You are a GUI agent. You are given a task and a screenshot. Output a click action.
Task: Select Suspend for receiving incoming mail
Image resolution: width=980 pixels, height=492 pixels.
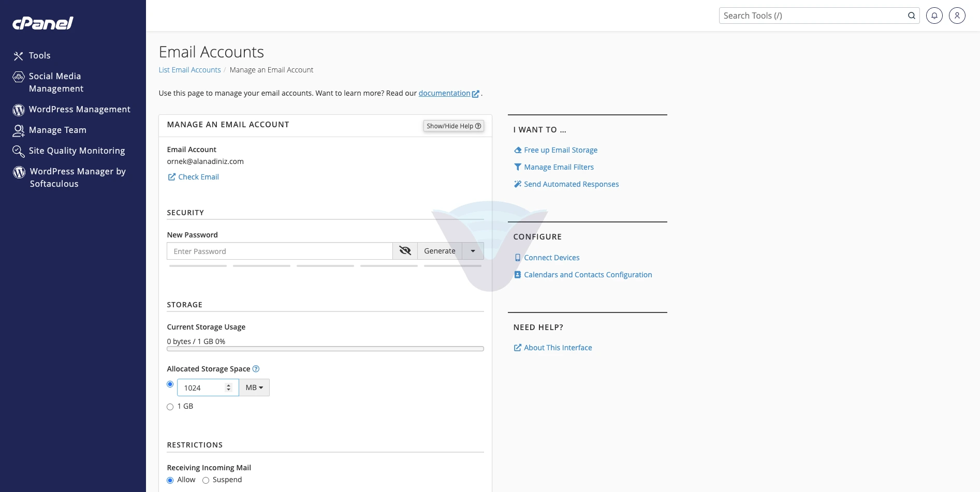pos(206,480)
